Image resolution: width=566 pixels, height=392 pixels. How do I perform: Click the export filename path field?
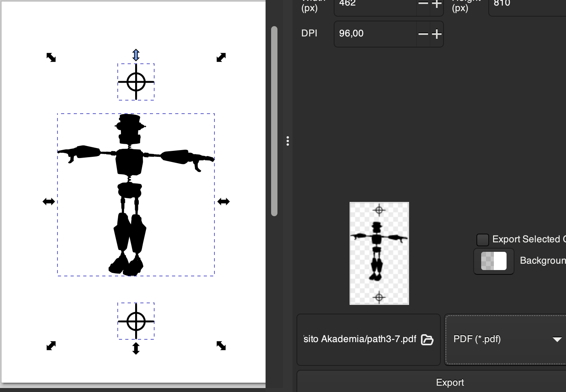pyautogui.click(x=359, y=339)
